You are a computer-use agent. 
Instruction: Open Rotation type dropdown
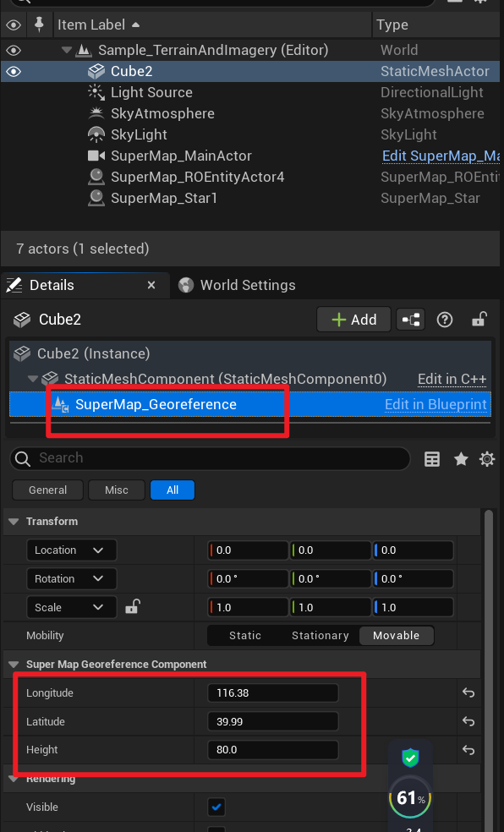tap(72, 579)
